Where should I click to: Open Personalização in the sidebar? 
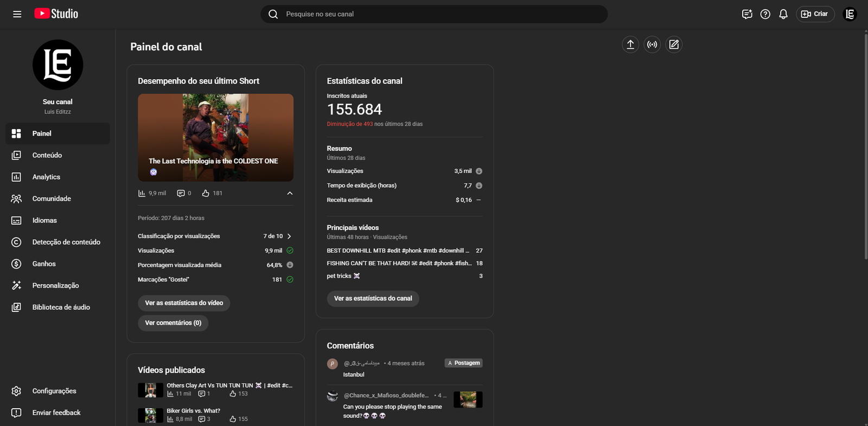(x=58, y=285)
